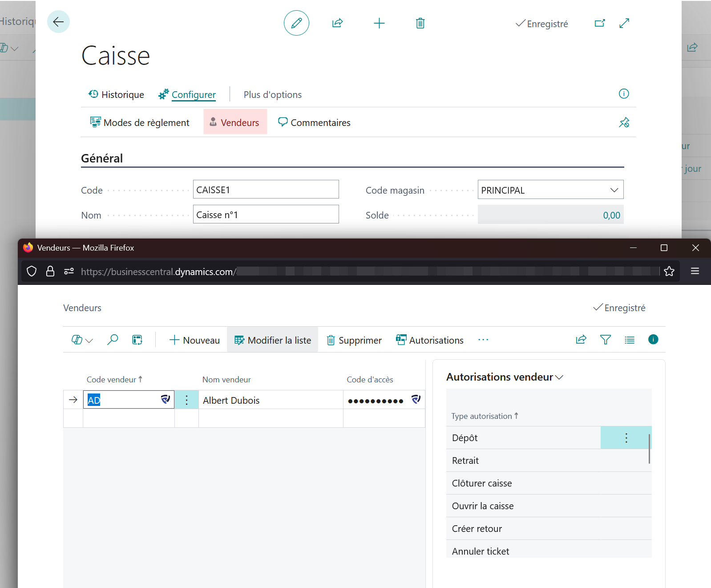
Task: Open the Historique menu tab
Action: point(116,94)
